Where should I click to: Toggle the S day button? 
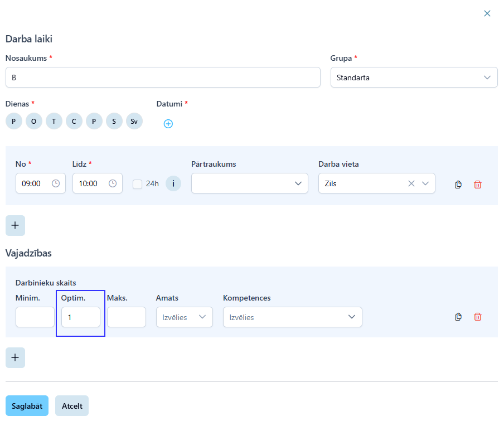114,121
